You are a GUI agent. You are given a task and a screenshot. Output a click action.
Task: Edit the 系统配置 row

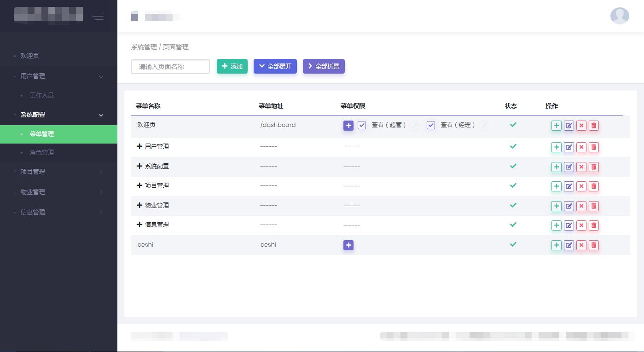pyautogui.click(x=569, y=167)
